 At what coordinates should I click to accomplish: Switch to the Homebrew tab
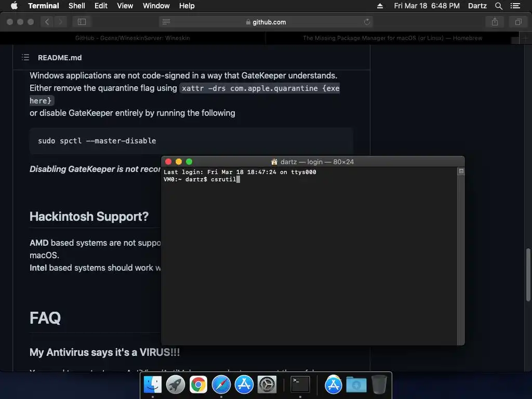pyautogui.click(x=392, y=38)
